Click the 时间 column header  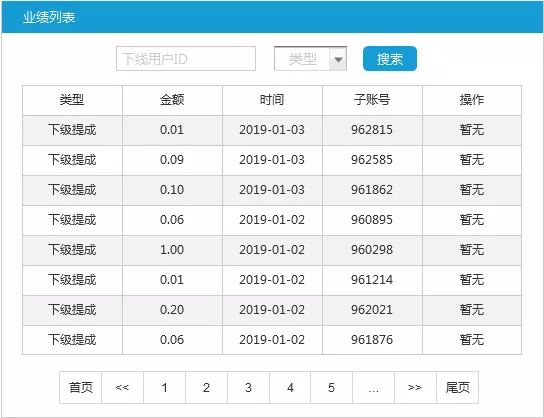tap(272, 100)
